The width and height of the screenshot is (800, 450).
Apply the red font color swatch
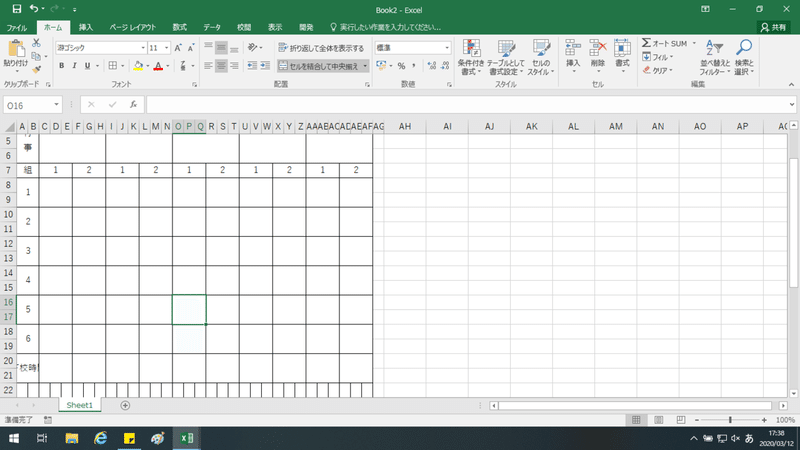tap(158, 66)
